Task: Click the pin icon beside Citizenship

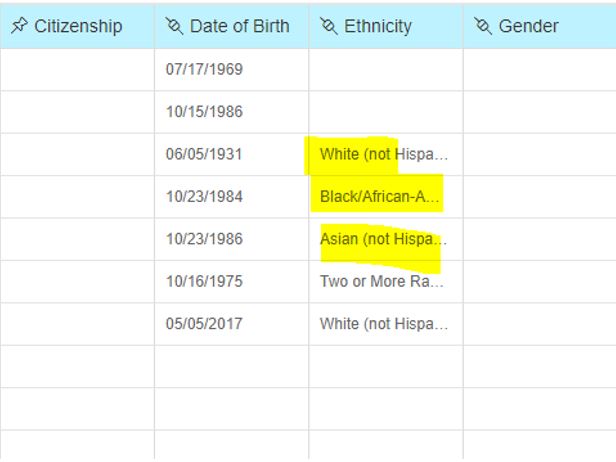Action: [19, 26]
